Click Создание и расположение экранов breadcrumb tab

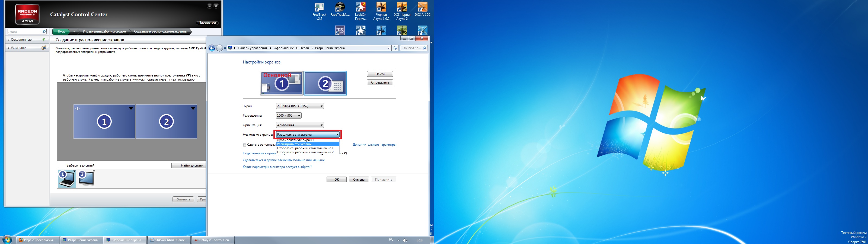[160, 31]
